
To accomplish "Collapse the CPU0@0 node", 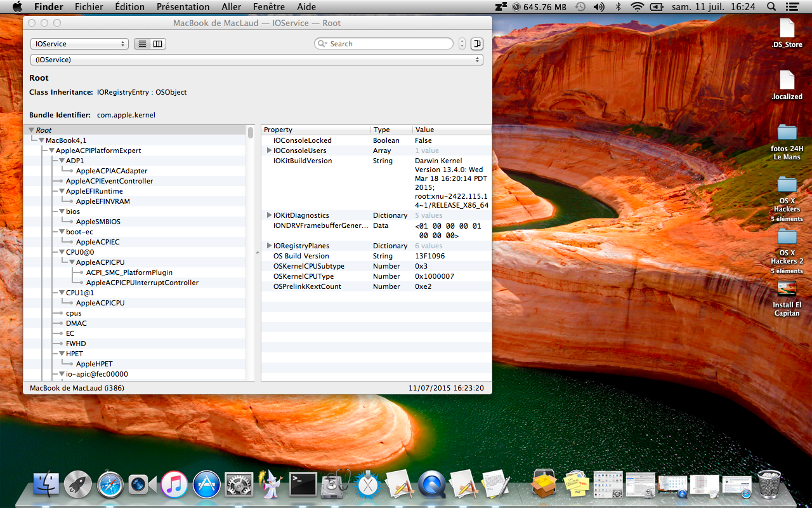I will point(62,252).
